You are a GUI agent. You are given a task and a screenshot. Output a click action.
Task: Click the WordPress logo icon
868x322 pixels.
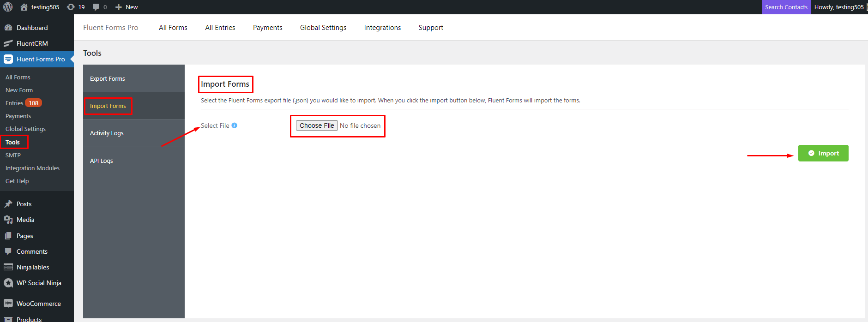click(x=8, y=7)
